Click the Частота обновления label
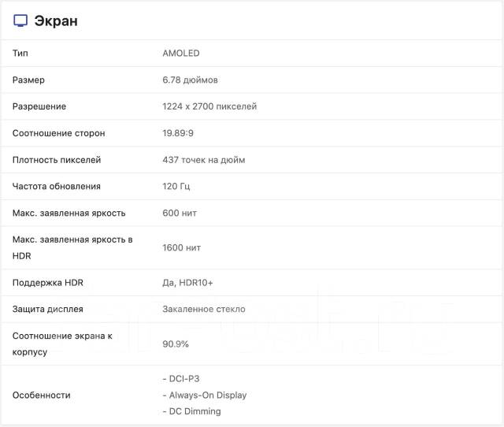This screenshot has width=504, height=427. (57, 186)
